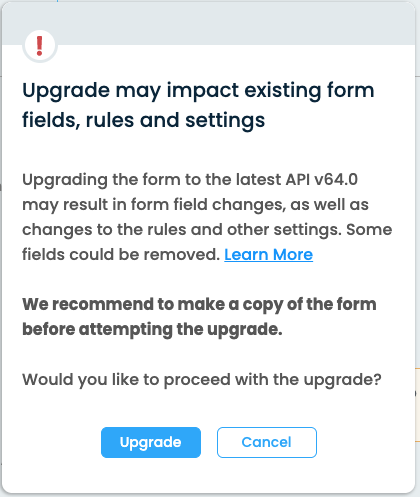Confirm with the blue Upgrade button

[x=151, y=442]
